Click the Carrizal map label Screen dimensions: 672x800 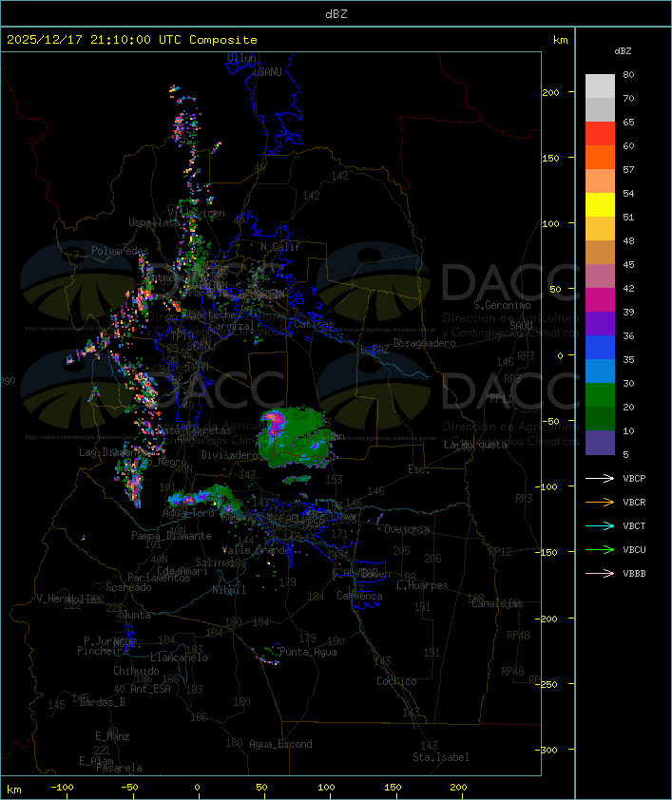(x=232, y=326)
